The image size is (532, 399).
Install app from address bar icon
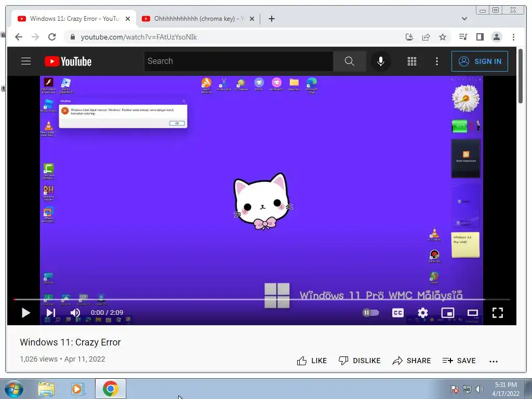coord(409,37)
